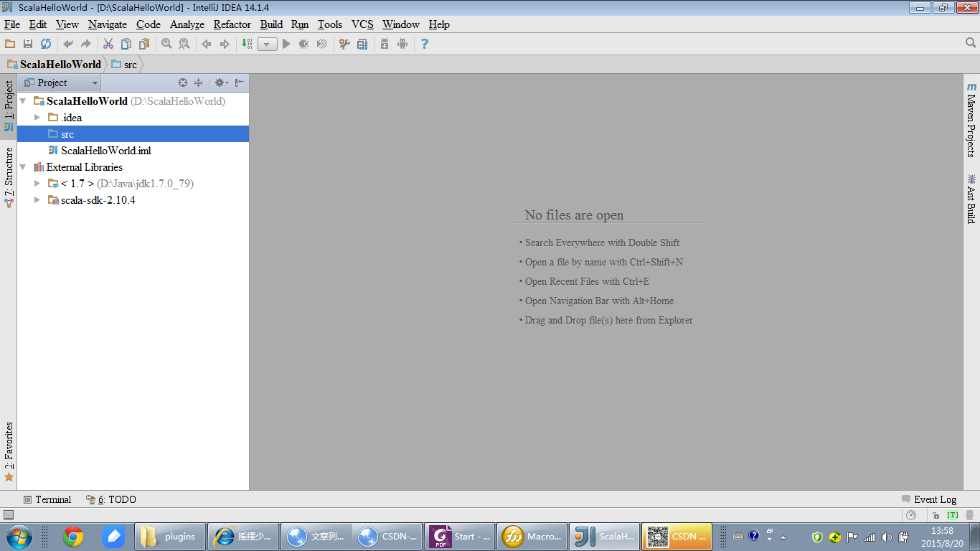Hide the Project tool window

click(x=240, y=83)
